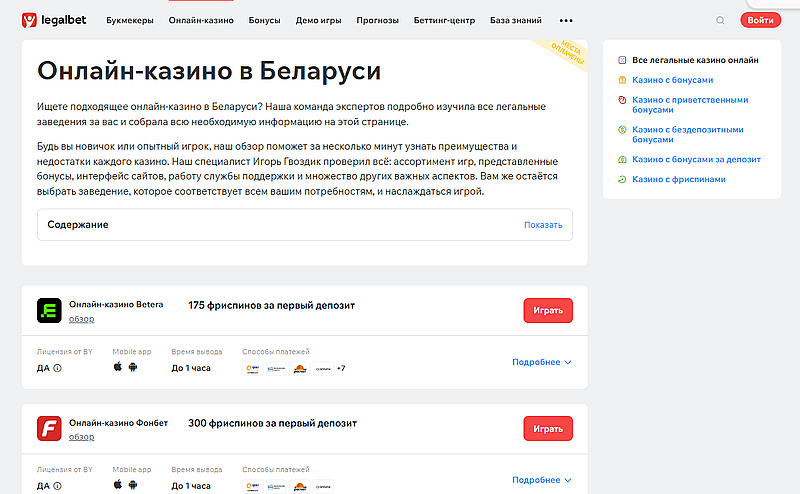The width and height of the screenshot is (800, 494).
Task: Open Казино с бонусами sidebar link
Action: 672,80
